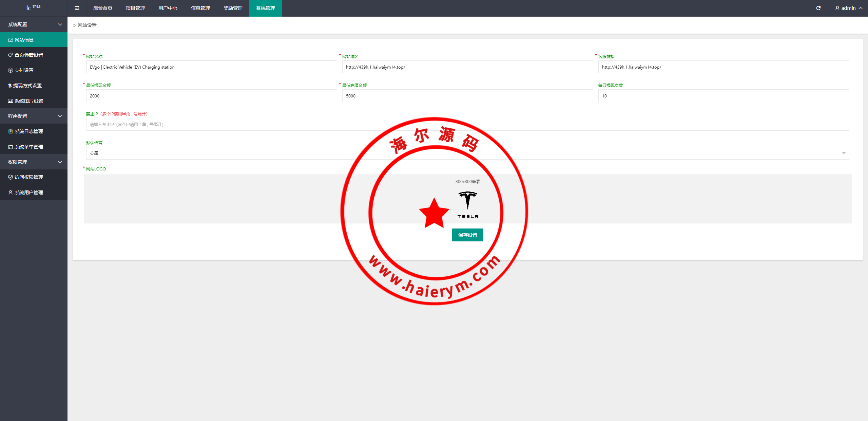This screenshot has height=421, width=868.
Task: Click the 每日提现次数 field showing 10
Action: pos(724,96)
